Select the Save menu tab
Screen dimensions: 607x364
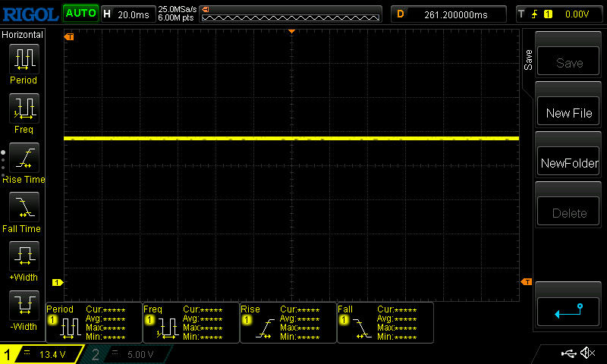(x=528, y=61)
